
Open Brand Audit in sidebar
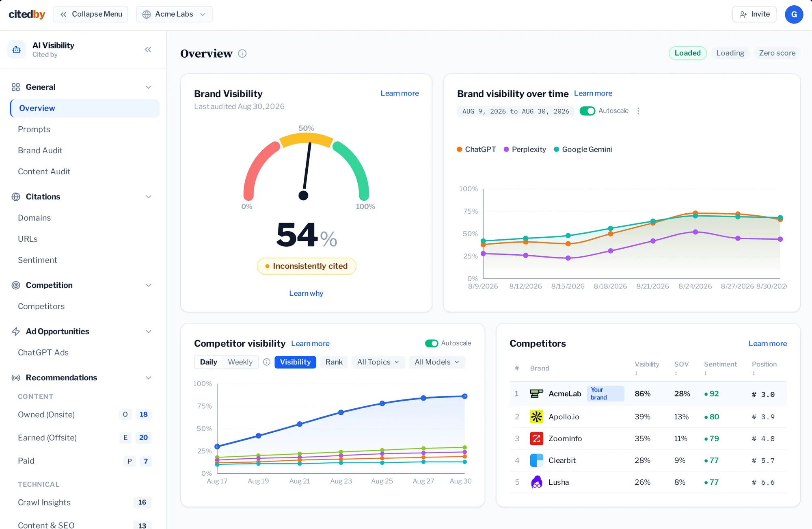pyautogui.click(x=40, y=150)
